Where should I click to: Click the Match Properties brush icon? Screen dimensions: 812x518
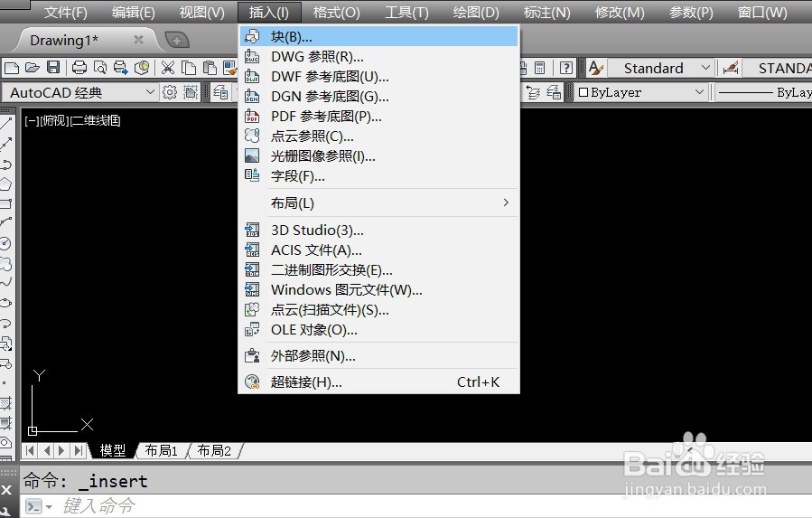(x=230, y=68)
